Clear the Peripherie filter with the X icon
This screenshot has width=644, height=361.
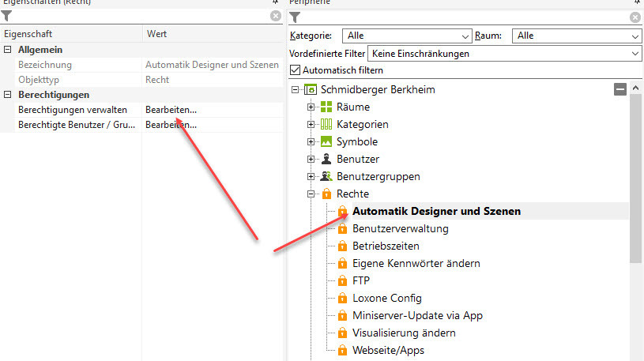pyautogui.click(x=635, y=17)
